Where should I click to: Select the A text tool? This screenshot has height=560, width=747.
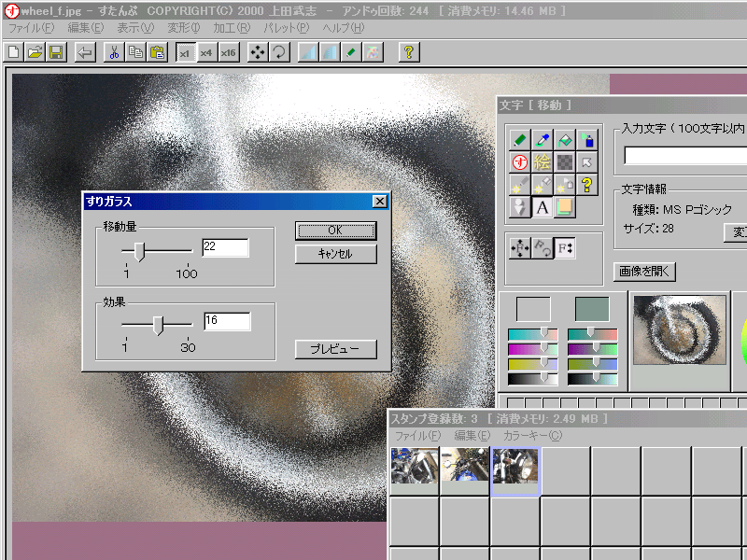pyautogui.click(x=543, y=207)
